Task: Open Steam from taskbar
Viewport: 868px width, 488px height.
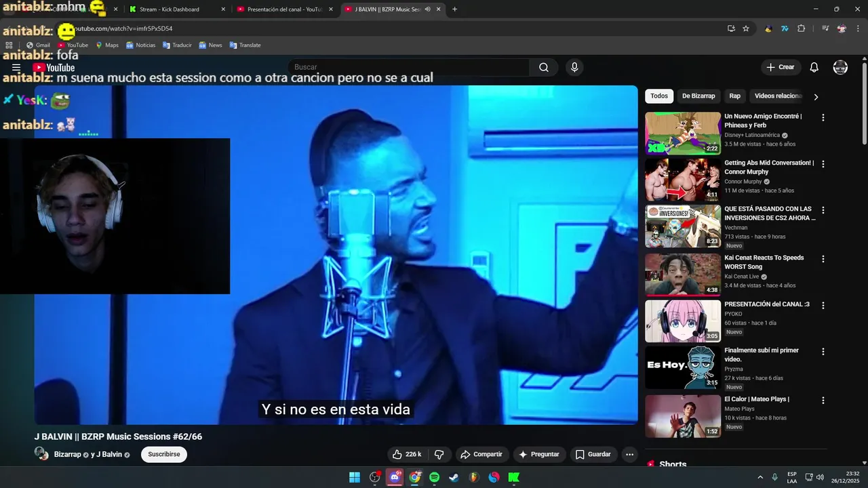Action: (454, 477)
